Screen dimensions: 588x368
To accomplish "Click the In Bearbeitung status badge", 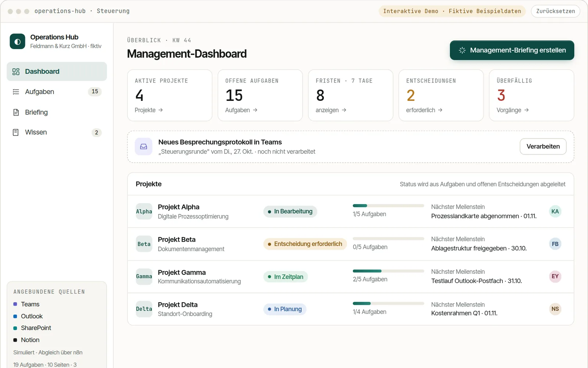I will click(290, 211).
